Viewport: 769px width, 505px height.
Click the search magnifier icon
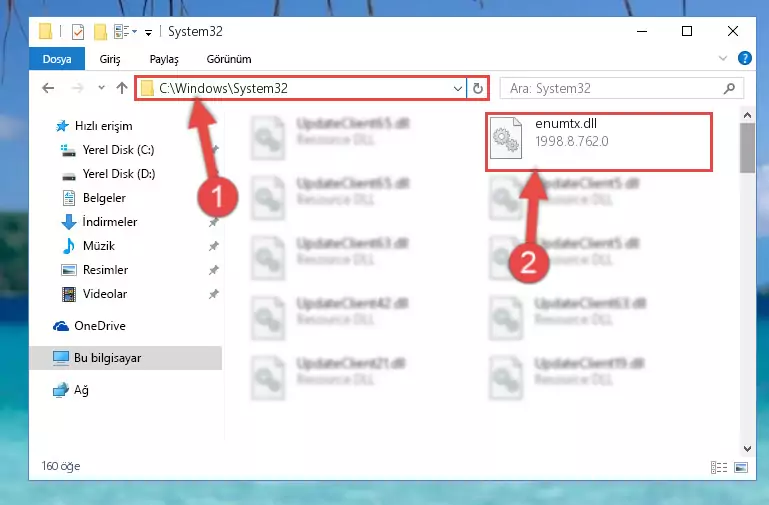729,88
